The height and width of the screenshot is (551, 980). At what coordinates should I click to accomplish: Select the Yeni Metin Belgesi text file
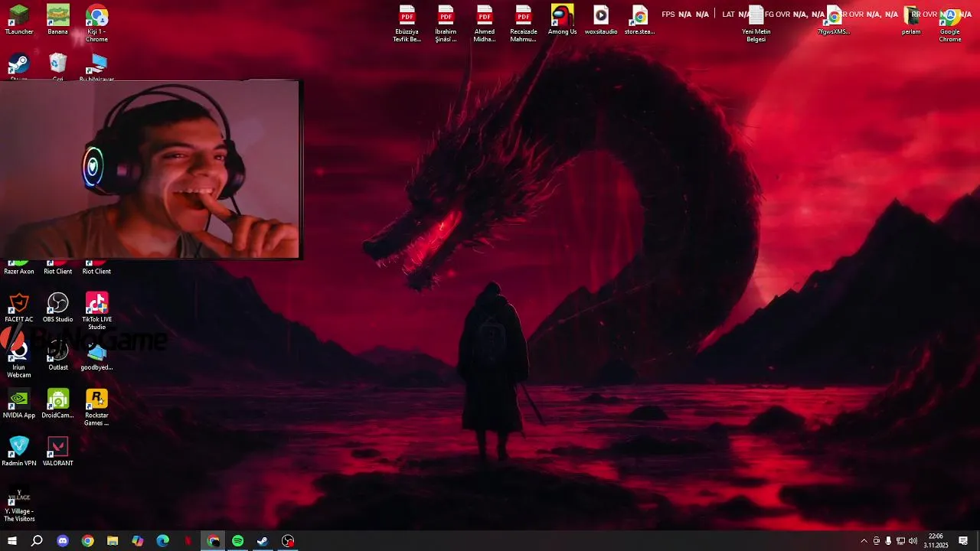756,23
